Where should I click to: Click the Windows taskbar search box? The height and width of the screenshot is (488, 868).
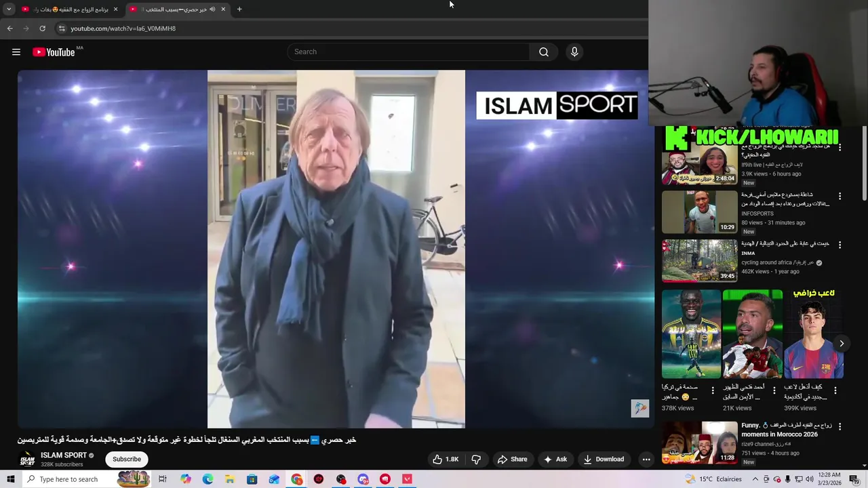coord(88,479)
